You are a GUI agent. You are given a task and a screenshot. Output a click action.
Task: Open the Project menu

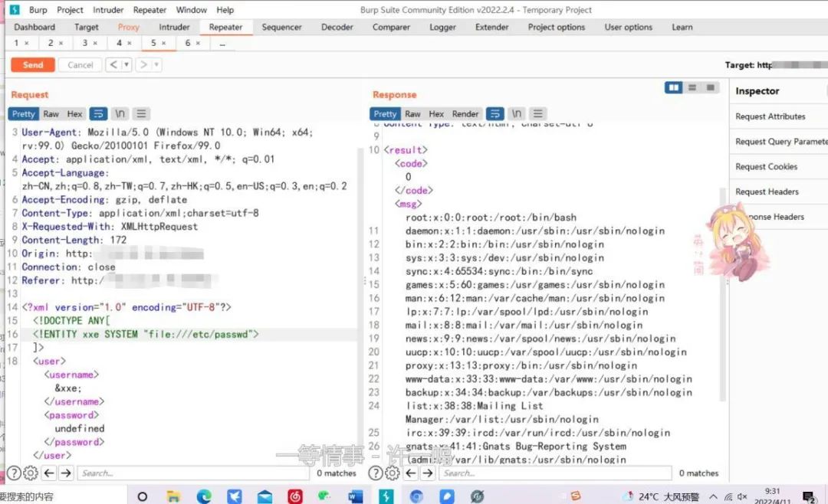click(x=71, y=10)
